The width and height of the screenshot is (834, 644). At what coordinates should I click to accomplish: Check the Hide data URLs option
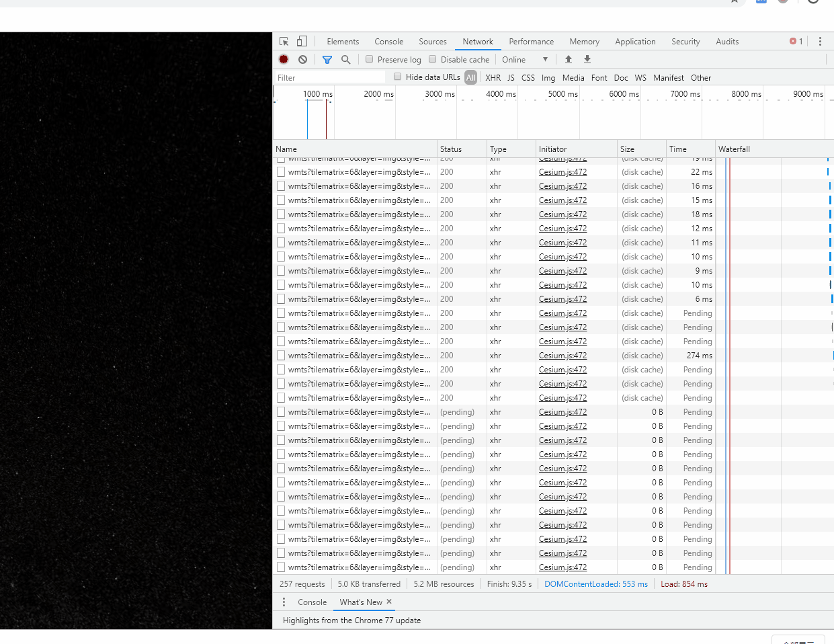pos(398,77)
